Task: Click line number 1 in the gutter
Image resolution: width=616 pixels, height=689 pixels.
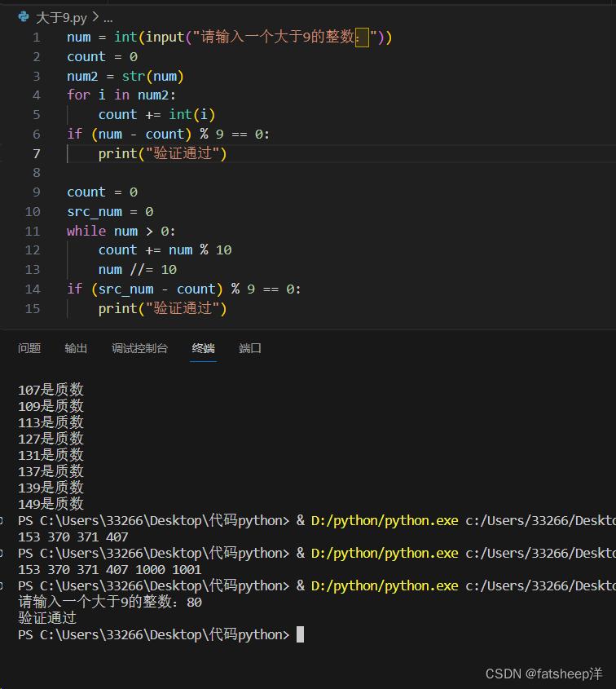Action: point(37,38)
